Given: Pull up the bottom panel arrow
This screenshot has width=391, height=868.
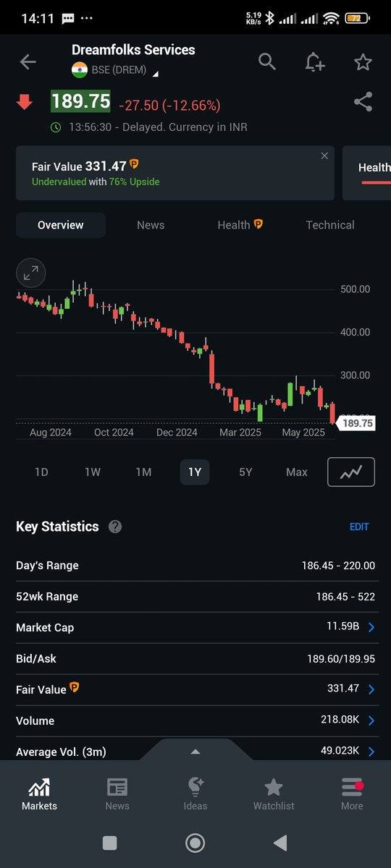Looking at the screenshot, I should click(x=195, y=752).
